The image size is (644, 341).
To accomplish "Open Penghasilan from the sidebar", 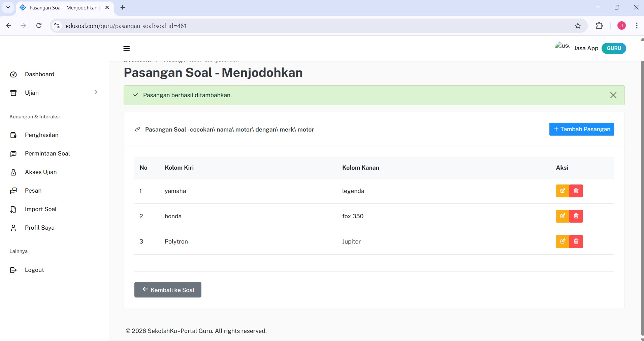I will [x=42, y=135].
